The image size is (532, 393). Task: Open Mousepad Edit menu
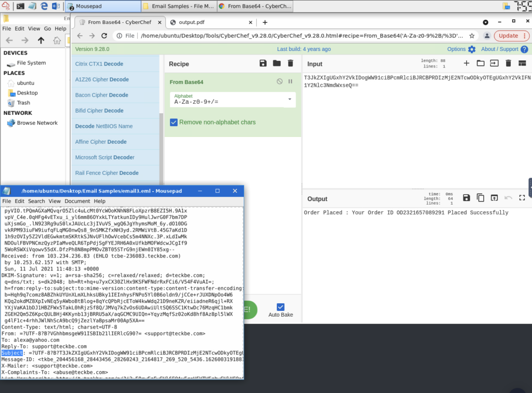[19, 201]
